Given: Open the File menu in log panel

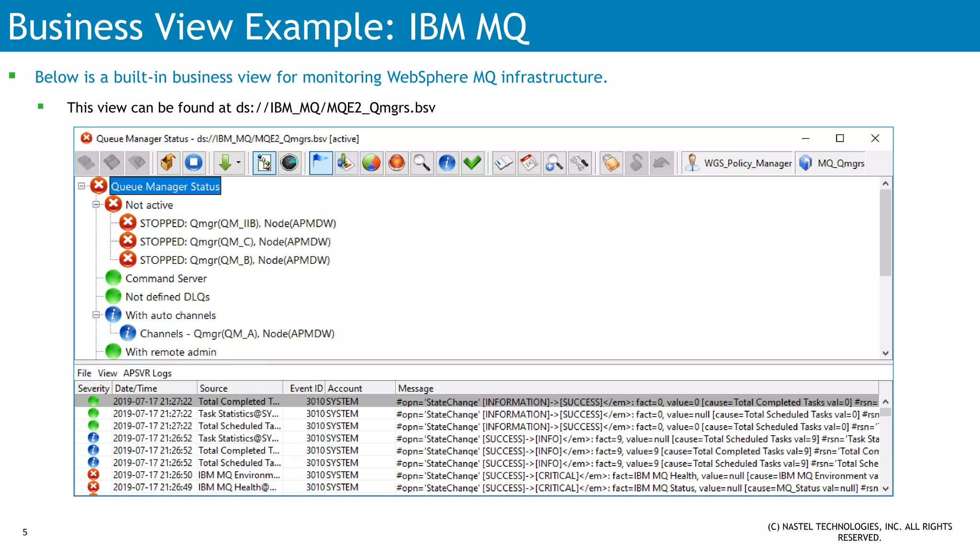Looking at the screenshot, I should tap(84, 373).
